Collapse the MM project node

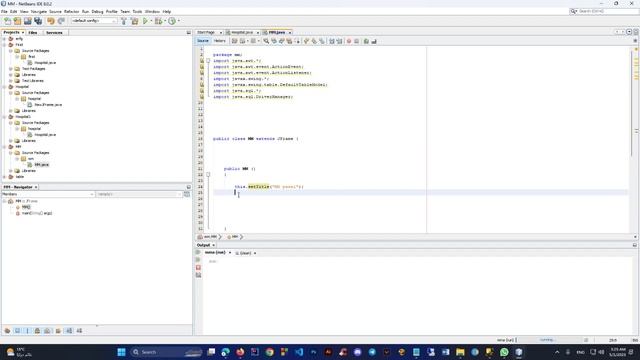click(x=4, y=147)
